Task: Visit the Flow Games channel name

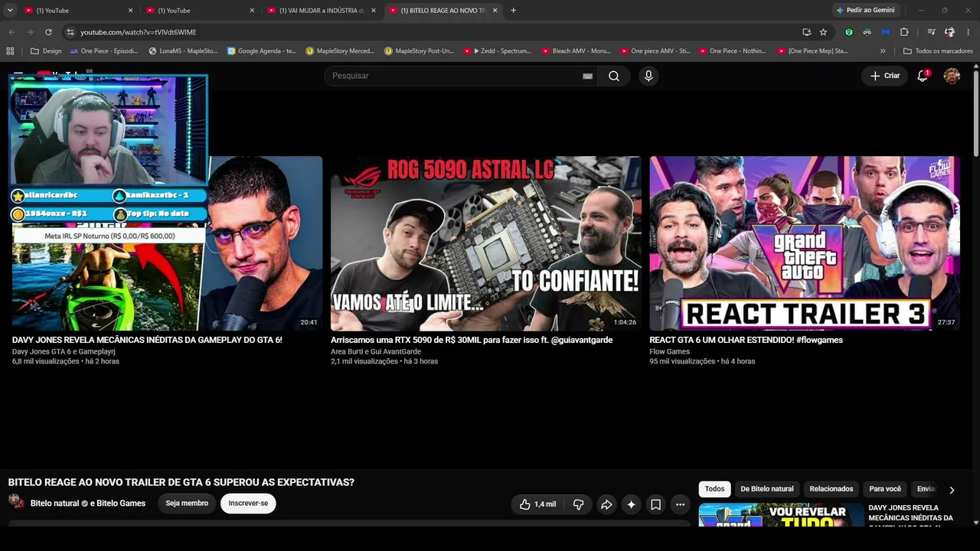Action: tap(670, 352)
